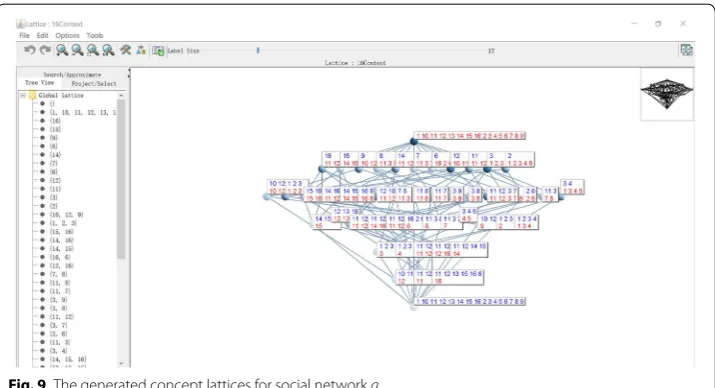
Task: Click the zoom out magnifier icon
Action: (x=78, y=50)
